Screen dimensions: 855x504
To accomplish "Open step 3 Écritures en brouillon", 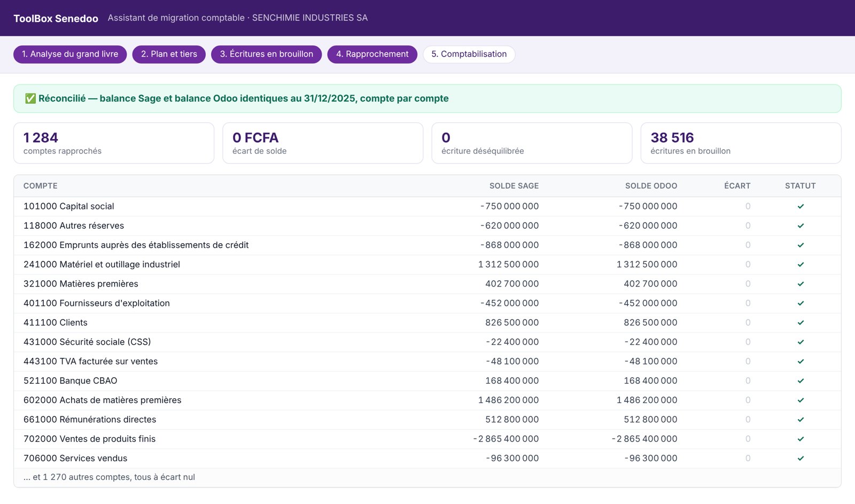I will pyautogui.click(x=267, y=54).
